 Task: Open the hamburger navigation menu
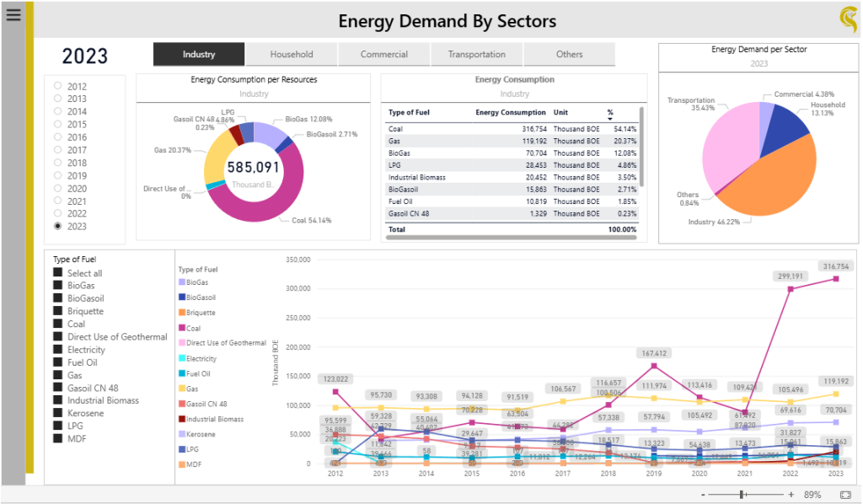[x=13, y=15]
